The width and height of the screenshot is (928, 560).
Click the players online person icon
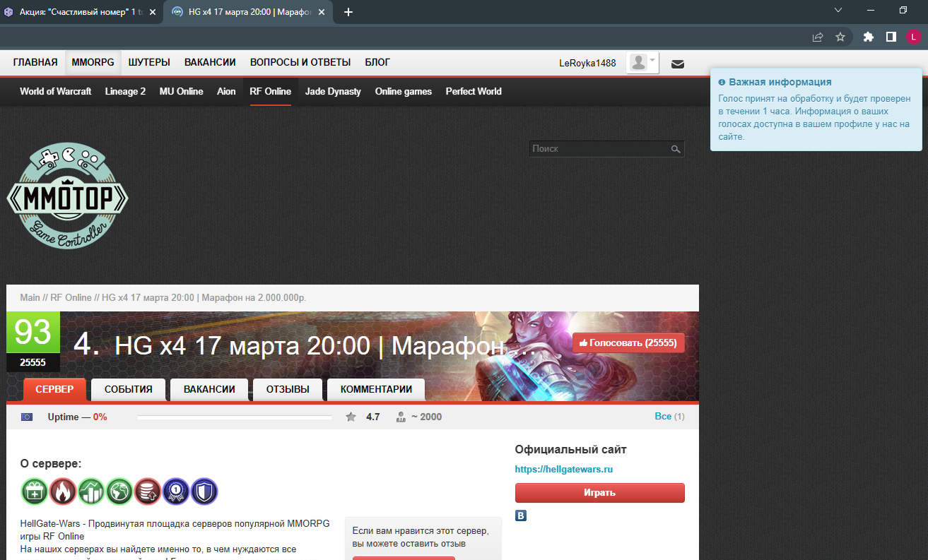(x=401, y=417)
